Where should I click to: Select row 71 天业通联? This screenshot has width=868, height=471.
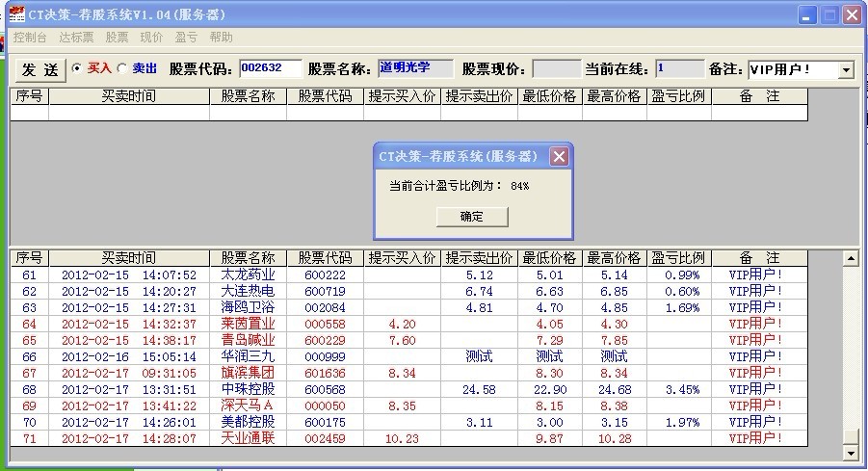tap(408, 439)
